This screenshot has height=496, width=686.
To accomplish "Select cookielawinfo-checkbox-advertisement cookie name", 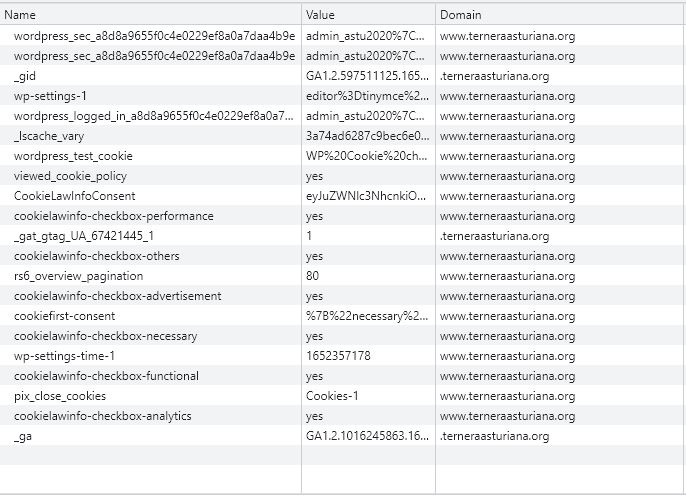I will point(118,296).
